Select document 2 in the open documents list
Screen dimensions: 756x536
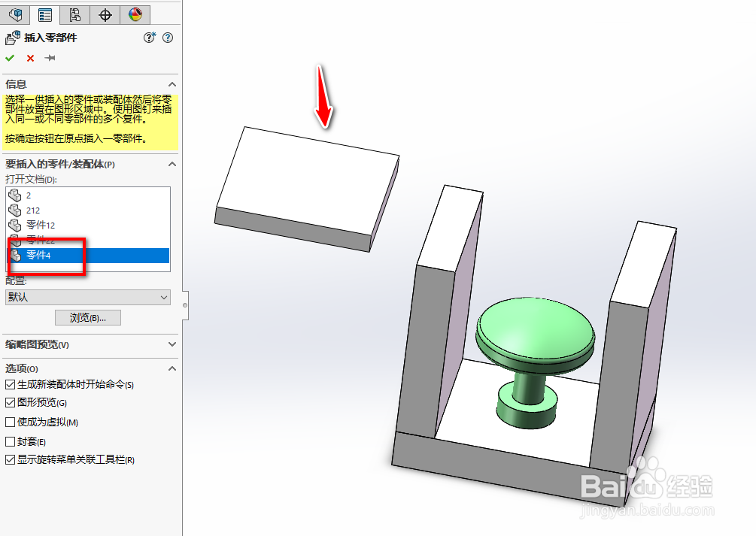88,195
